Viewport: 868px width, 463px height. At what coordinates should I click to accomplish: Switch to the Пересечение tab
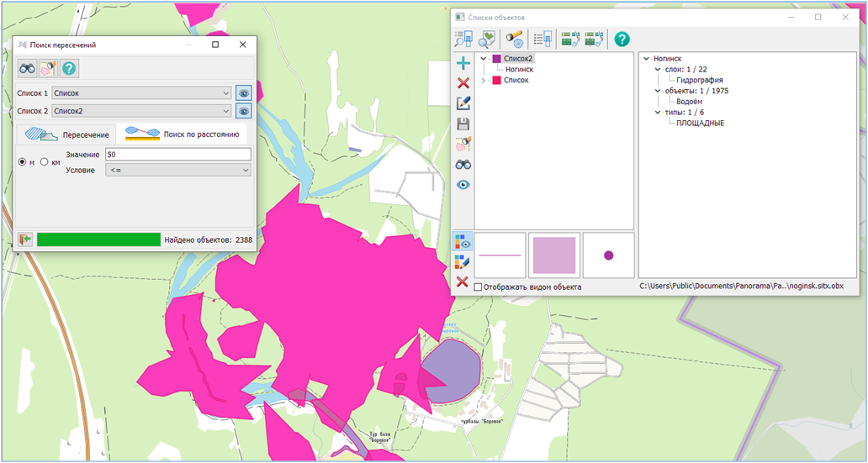coord(67,134)
